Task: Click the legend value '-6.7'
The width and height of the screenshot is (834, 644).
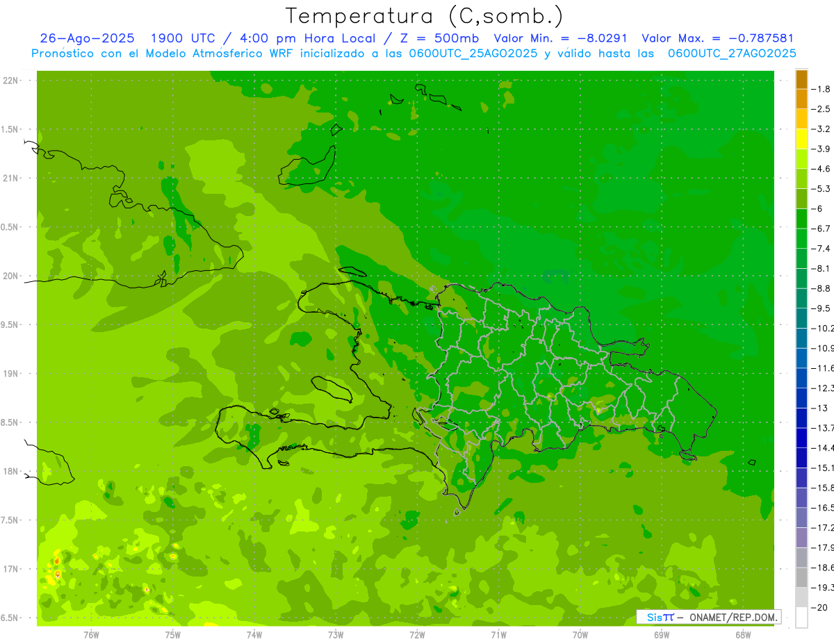Action: pyautogui.click(x=822, y=229)
